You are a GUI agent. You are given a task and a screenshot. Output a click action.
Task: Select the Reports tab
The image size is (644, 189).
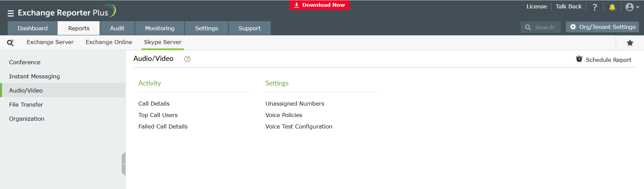pos(79,28)
